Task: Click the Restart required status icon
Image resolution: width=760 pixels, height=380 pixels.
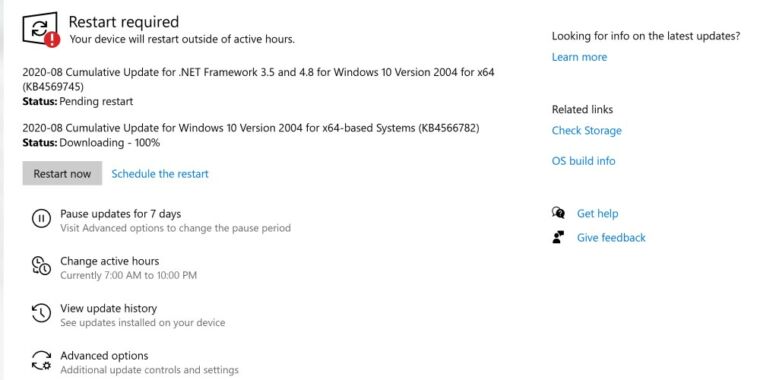Action: click(41, 29)
